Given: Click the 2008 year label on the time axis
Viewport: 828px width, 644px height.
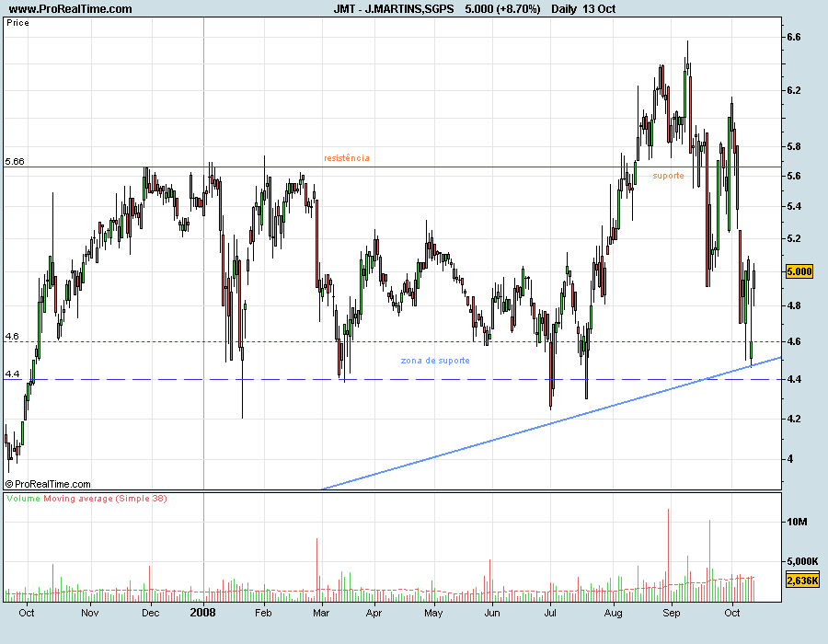Looking at the screenshot, I should (x=202, y=613).
